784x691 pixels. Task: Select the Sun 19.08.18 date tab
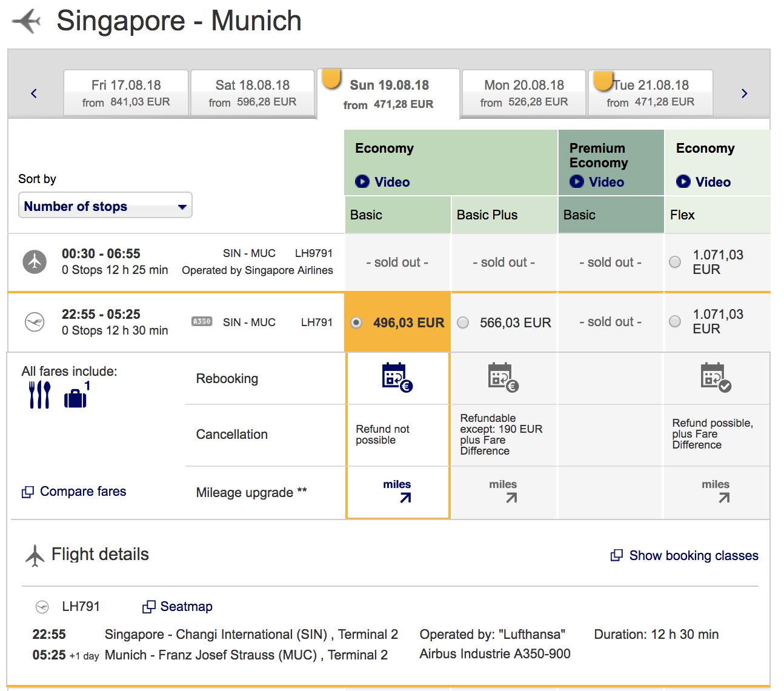point(388,94)
